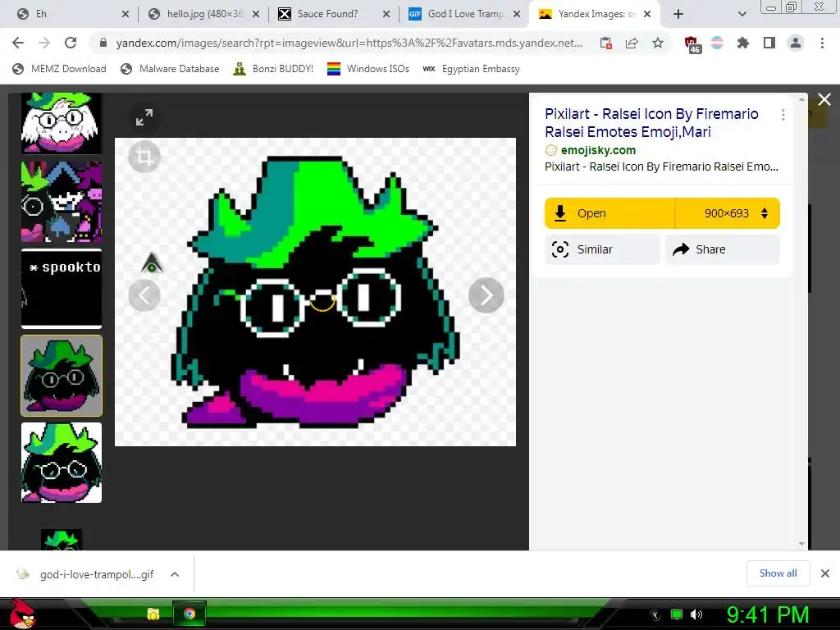
Task: Click the browser forward arrow
Action: [44, 43]
